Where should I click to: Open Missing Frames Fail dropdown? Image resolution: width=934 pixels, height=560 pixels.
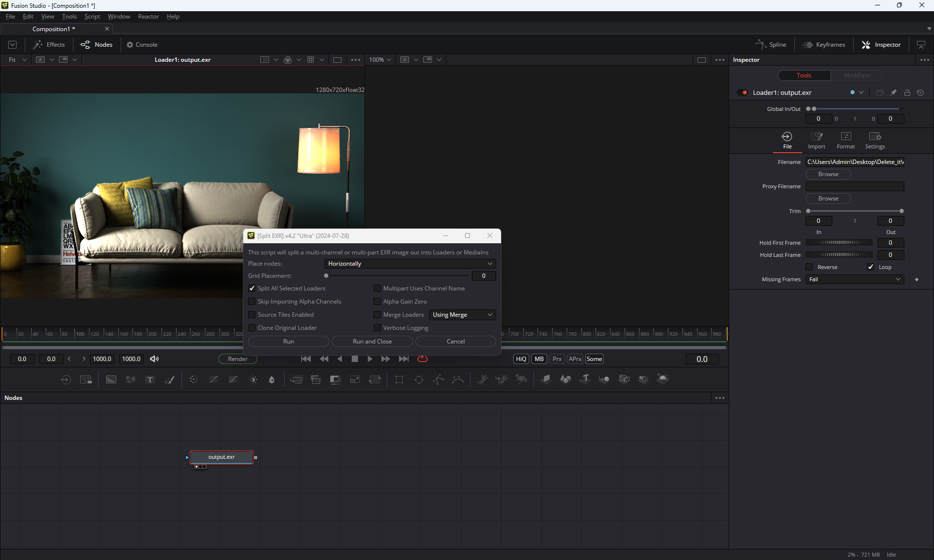tap(854, 279)
